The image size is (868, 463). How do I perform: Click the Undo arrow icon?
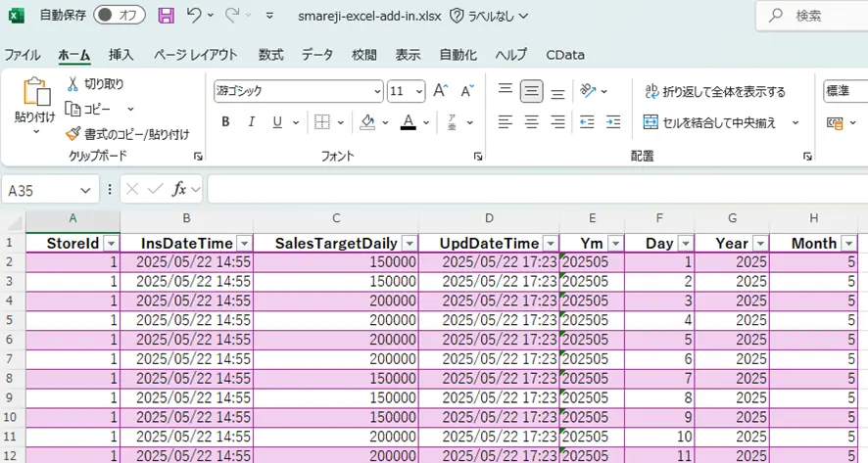click(x=194, y=16)
